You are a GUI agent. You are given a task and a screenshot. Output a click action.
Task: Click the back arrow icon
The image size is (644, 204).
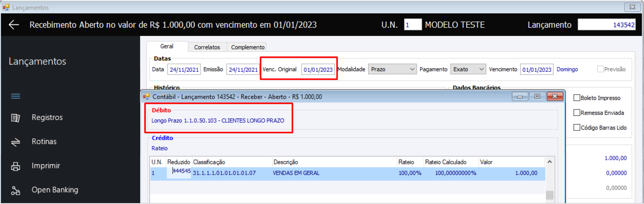pos(14,25)
